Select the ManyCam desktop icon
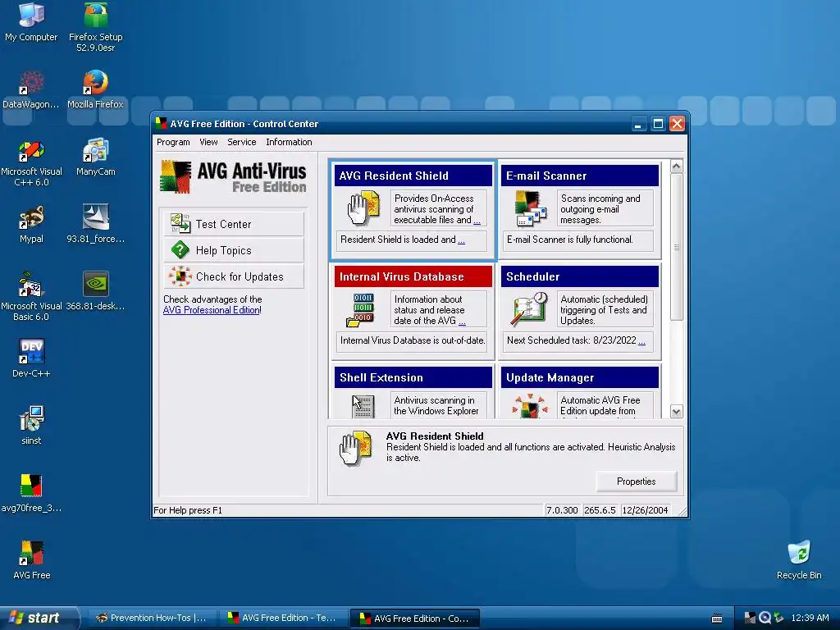Viewport: 840px width, 630px height. 95,157
